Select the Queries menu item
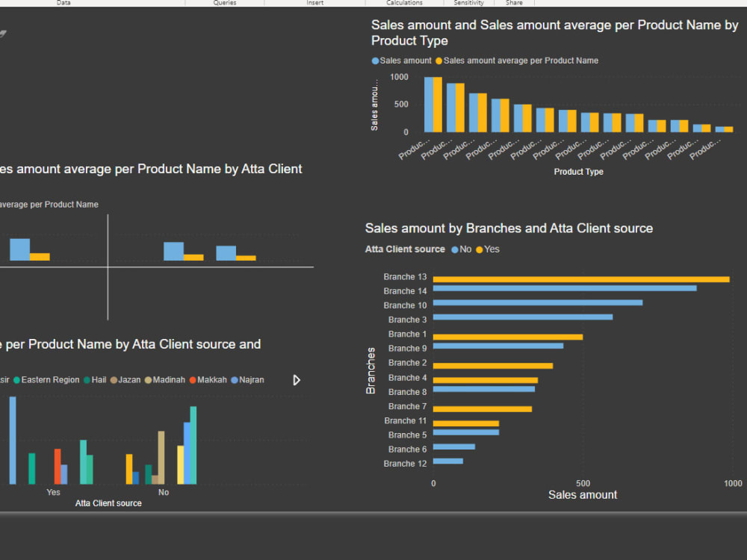 click(x=226, y=3)
